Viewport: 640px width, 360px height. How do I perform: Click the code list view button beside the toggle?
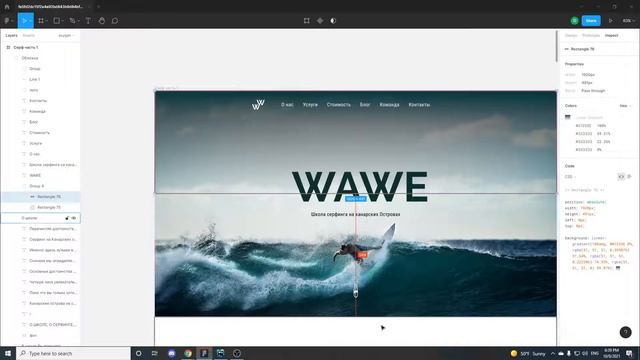(x=629, y=177)
